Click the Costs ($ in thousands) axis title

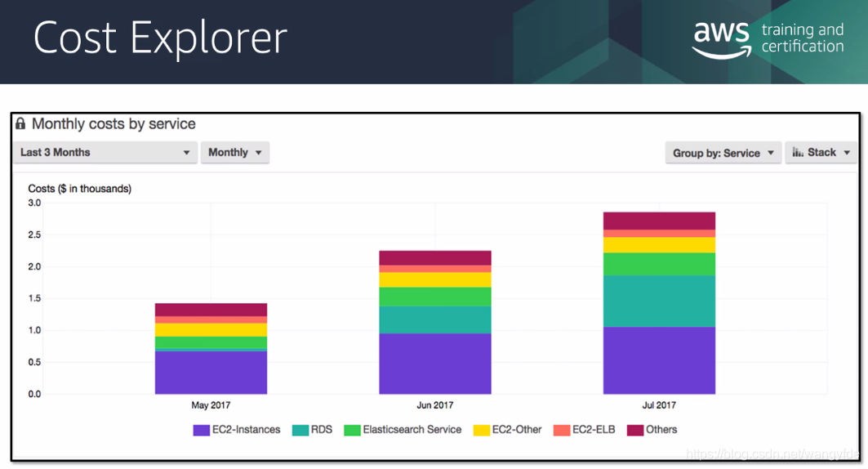[x=80, y=189]
